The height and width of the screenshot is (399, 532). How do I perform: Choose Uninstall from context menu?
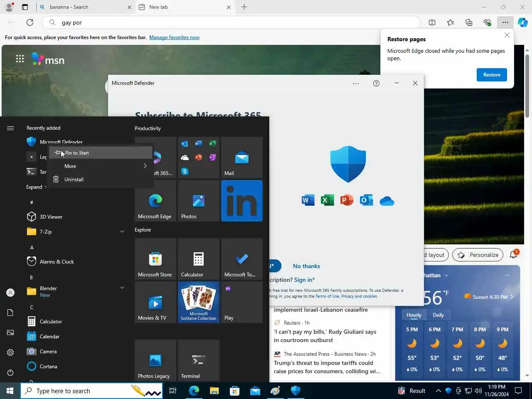(x=101, y=179)
